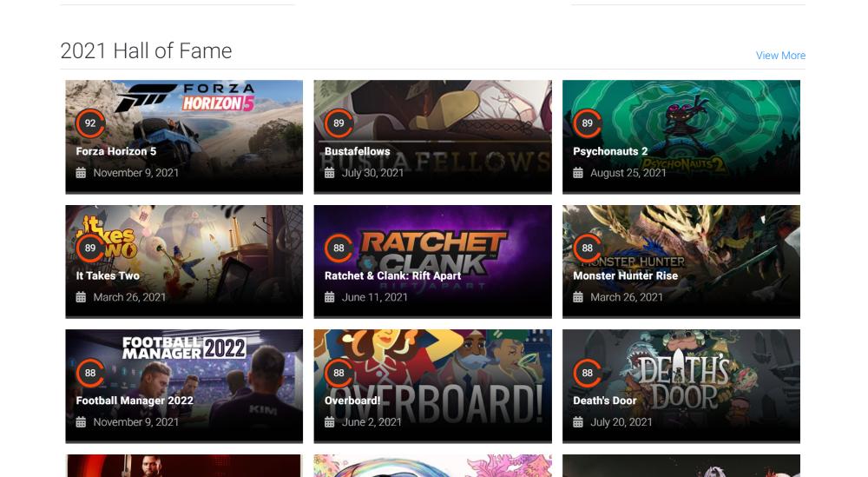Click the 89 score badge on It Takes Two

90,248
